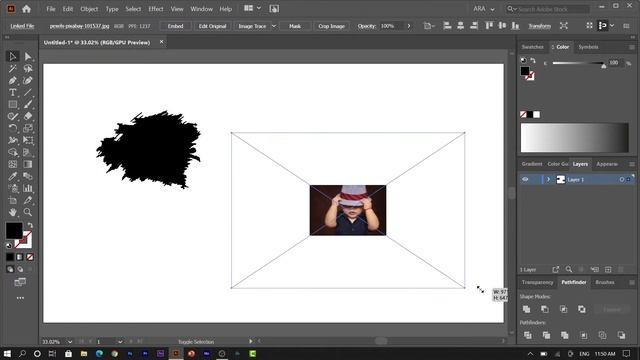640x360 pixels.
Task: Click grayscale spectrum ramp in Color panel
Action: pyautogui.click(x=575, y=138)
